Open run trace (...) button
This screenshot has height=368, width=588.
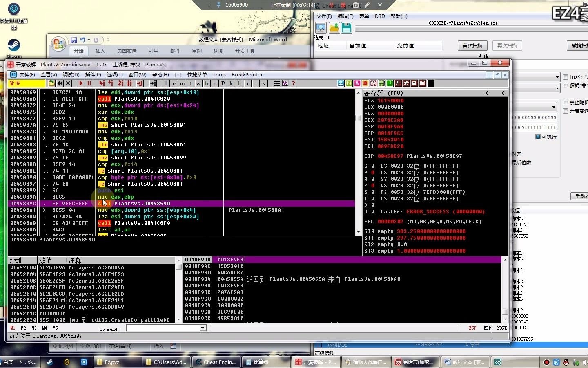coord(256,83)
